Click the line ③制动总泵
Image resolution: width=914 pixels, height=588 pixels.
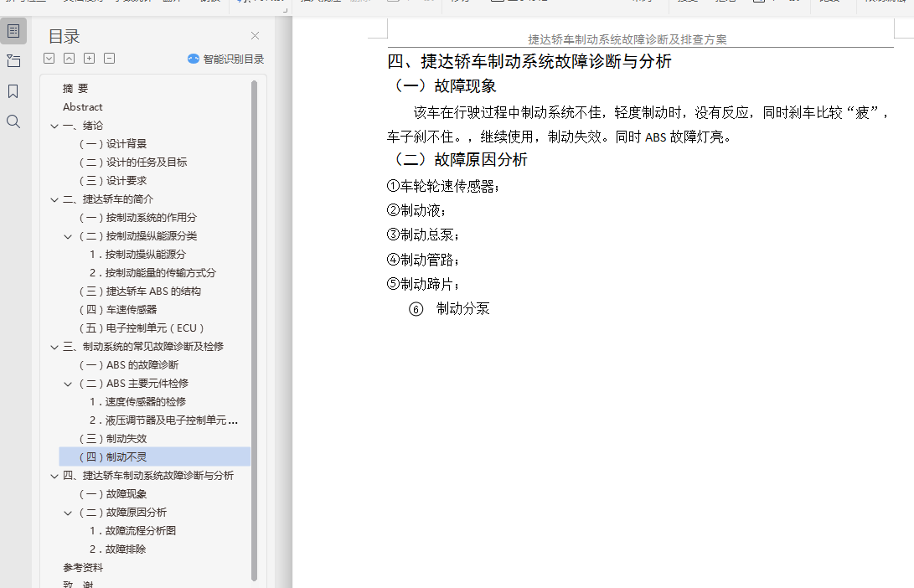click(x=423, y=235)
